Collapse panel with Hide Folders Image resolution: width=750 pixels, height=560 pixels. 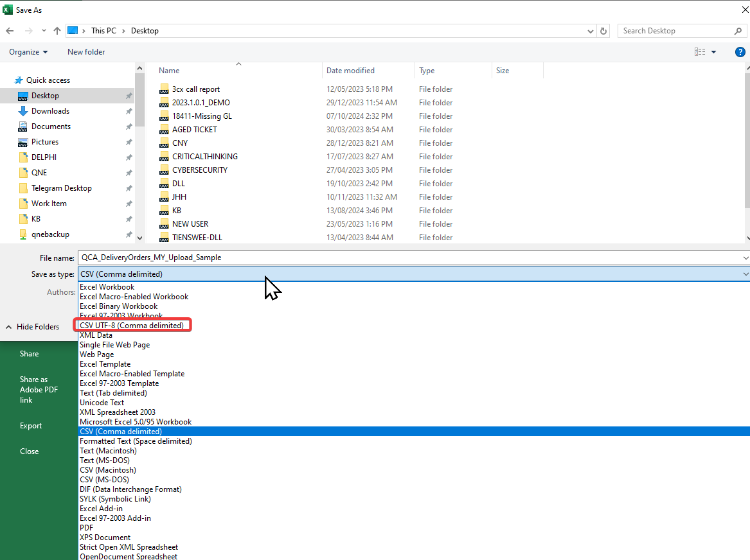pos(33,327)
